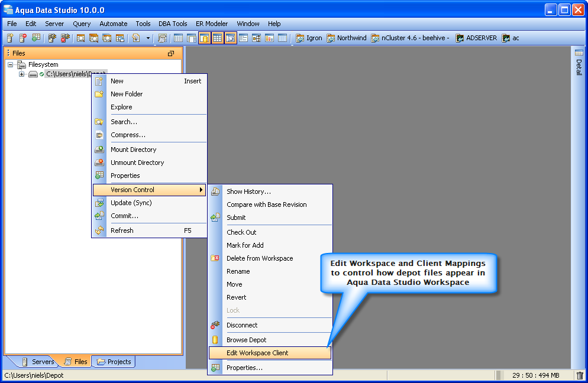Choose Edit Workspace Client

(x=270, y=353)
